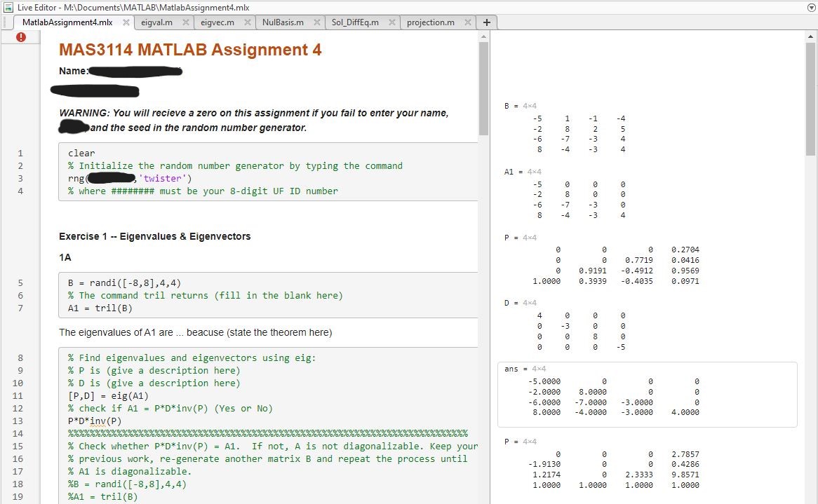Screen dimensions: 818x504
Task: Click the output pane vertical scrollbar thumb
Action: coord(810,99)
